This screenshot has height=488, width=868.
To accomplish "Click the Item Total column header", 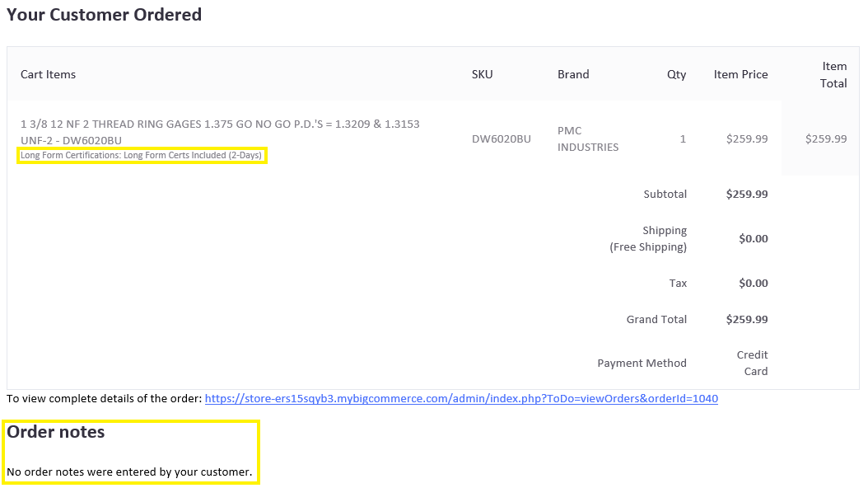I will click(833, 74).
